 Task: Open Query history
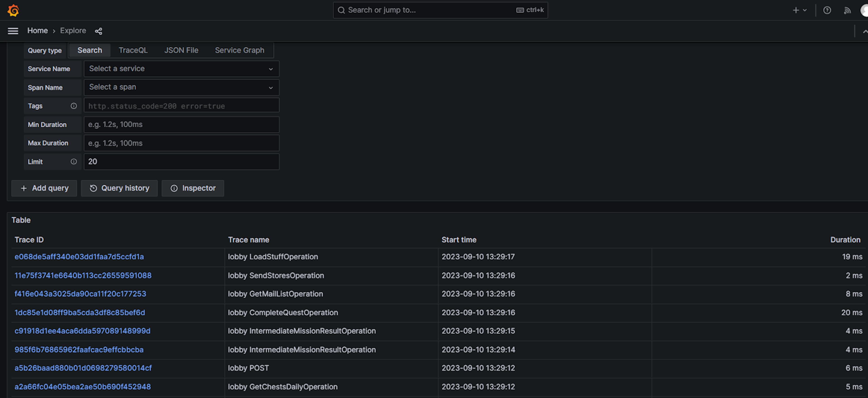[119, 188]
